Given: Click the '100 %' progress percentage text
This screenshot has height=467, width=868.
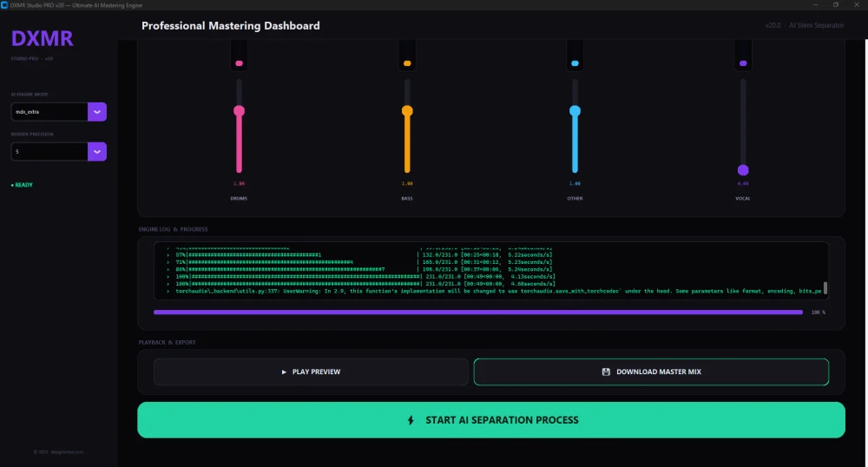Looking at the screenshot, I should coord(819,312).
